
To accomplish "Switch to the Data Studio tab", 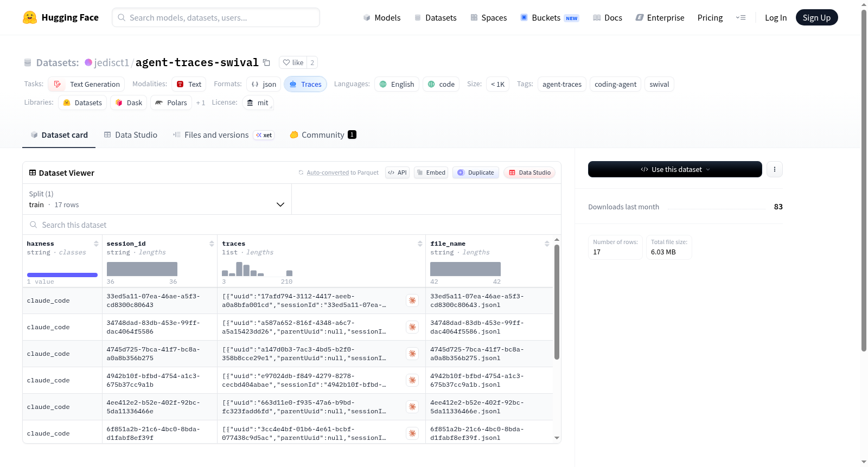I will (x=131, y=135).
